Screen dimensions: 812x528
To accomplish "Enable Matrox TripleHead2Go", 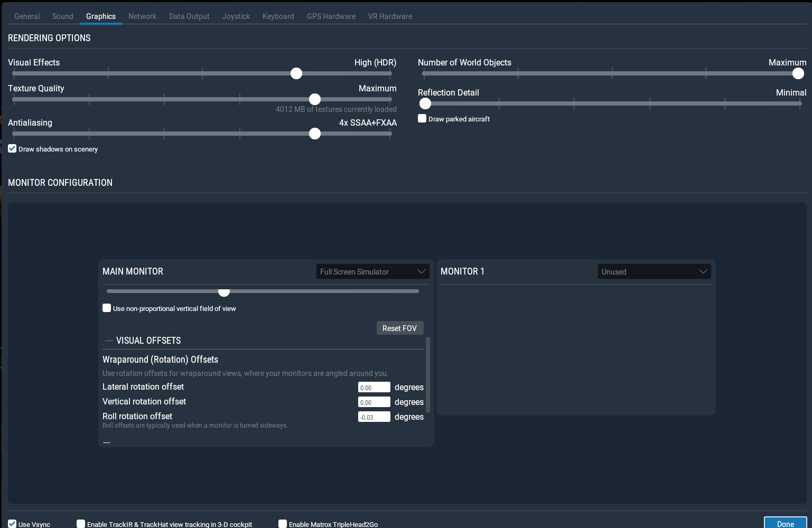I will [x=283, y=523].
